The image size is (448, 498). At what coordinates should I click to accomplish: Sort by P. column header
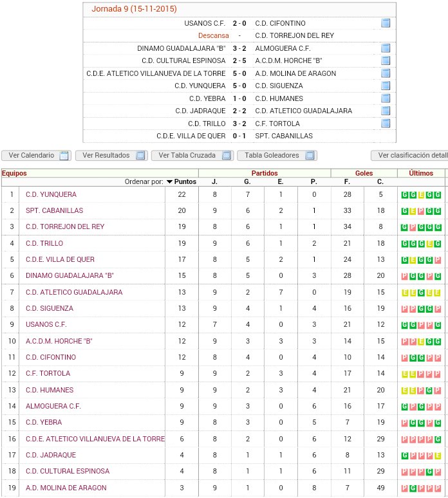[314, 181]
